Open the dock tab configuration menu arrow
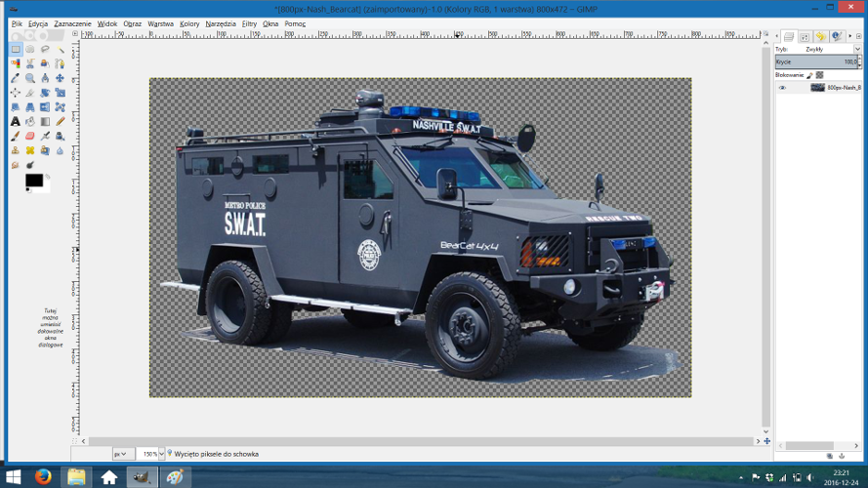 (858, 36)
